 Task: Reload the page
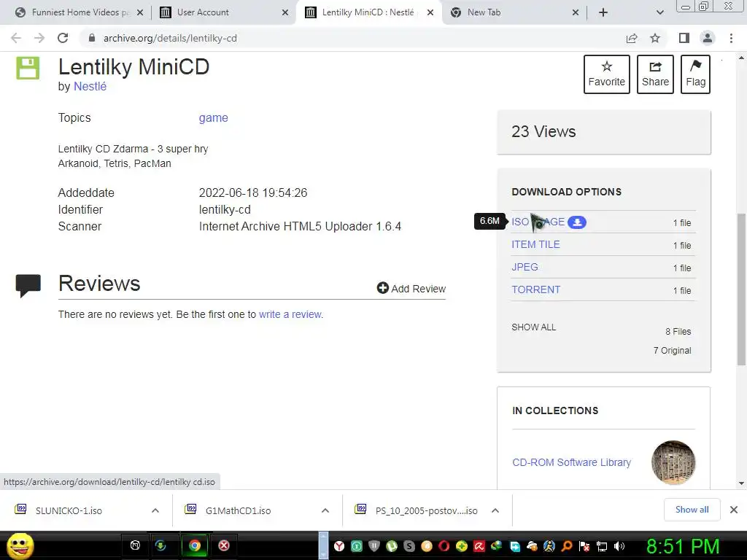63,38
